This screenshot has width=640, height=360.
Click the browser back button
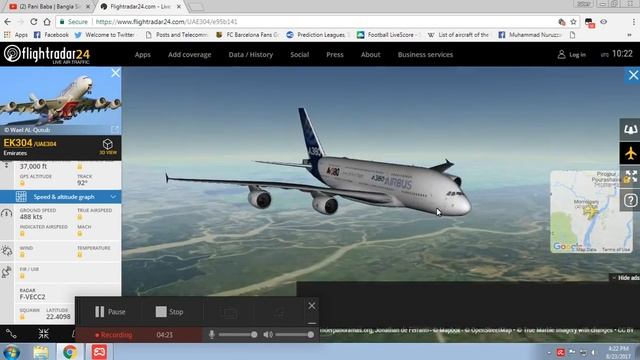[8, 22]
